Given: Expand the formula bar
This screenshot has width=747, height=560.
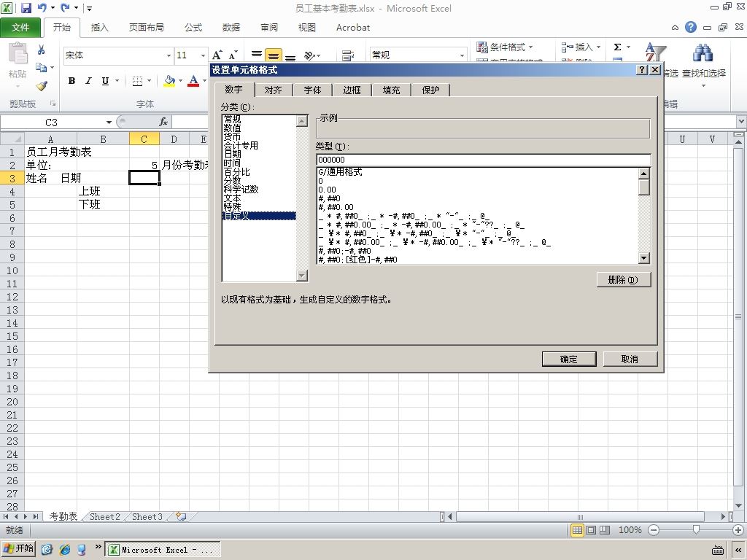Looking at the screenshot, I should pyautogui.click(x=741, y=122).
